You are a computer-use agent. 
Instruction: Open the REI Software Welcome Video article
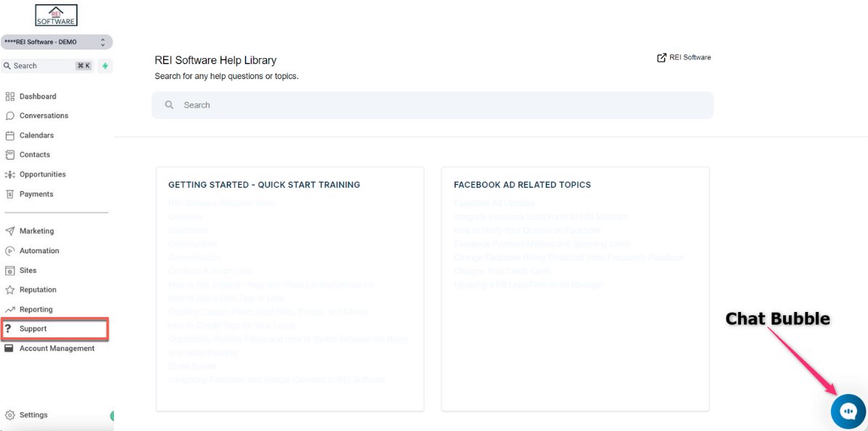pos(222,202)
